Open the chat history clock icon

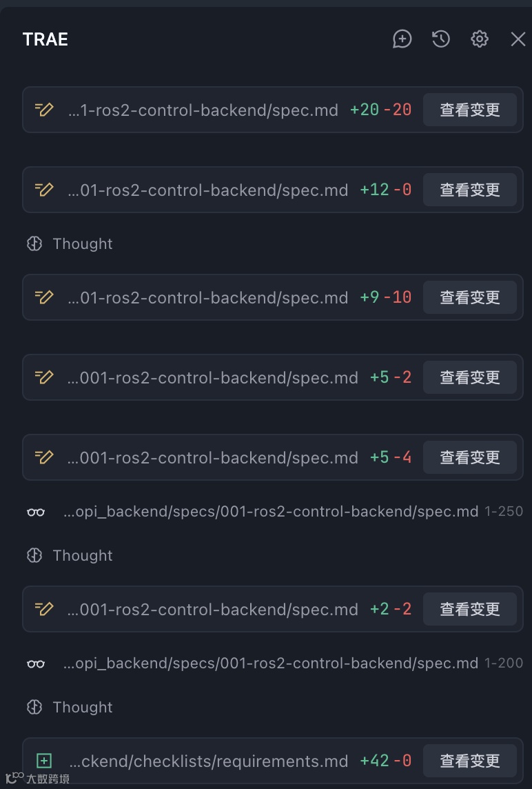coord(440,39)
